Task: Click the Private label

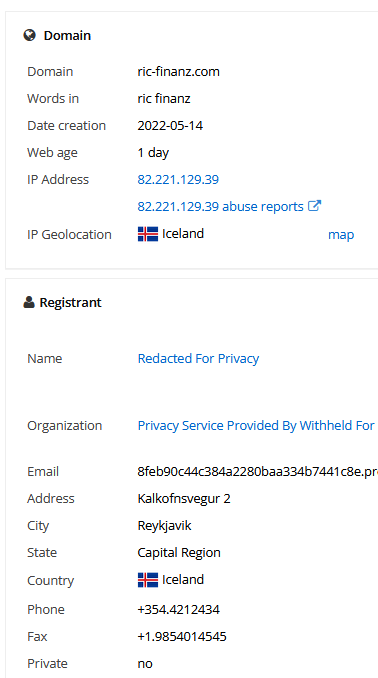Action: [47, 664]
